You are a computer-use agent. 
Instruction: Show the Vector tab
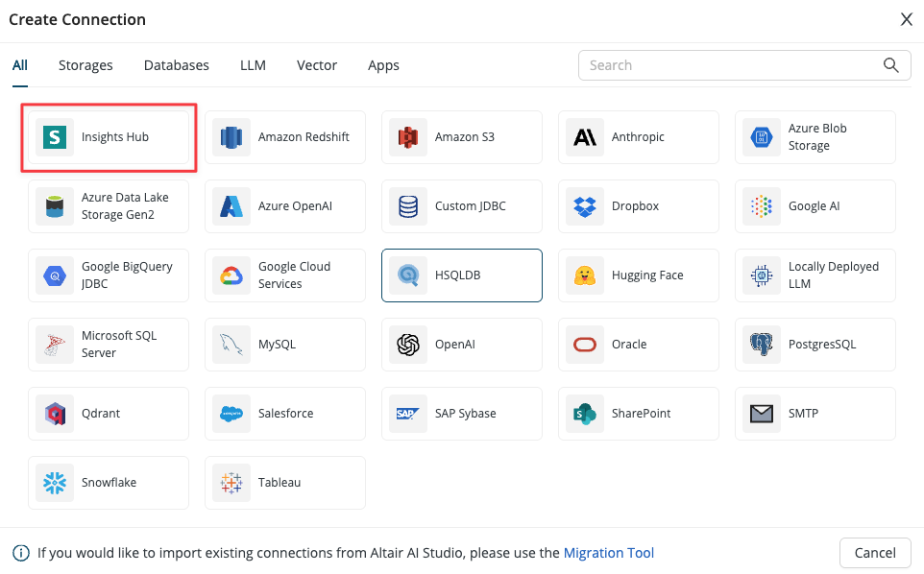point(316,65)
